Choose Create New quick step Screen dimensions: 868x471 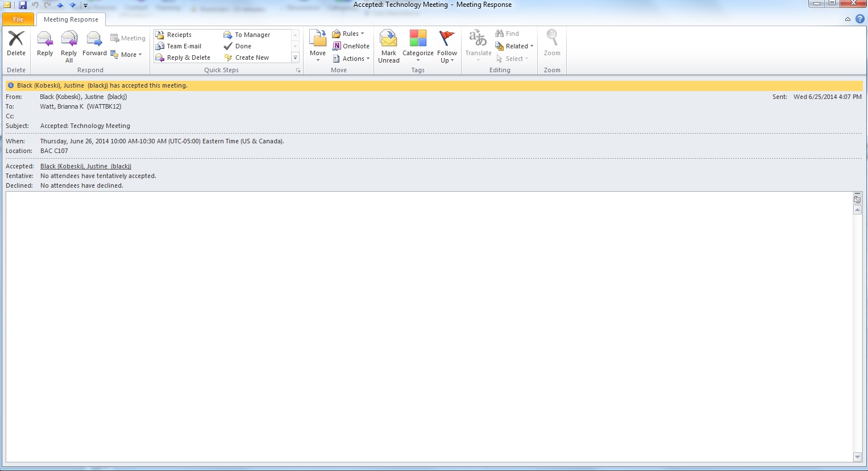point(247,57)
